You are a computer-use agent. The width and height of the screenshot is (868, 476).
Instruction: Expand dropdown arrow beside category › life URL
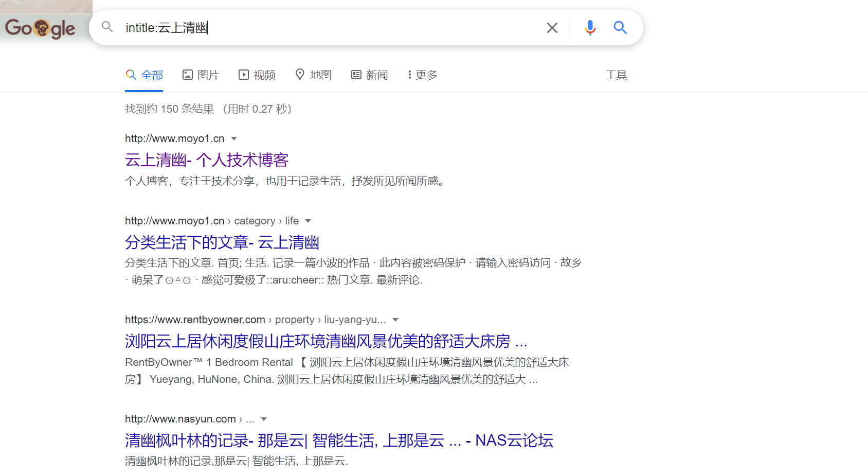coord(308,221)
